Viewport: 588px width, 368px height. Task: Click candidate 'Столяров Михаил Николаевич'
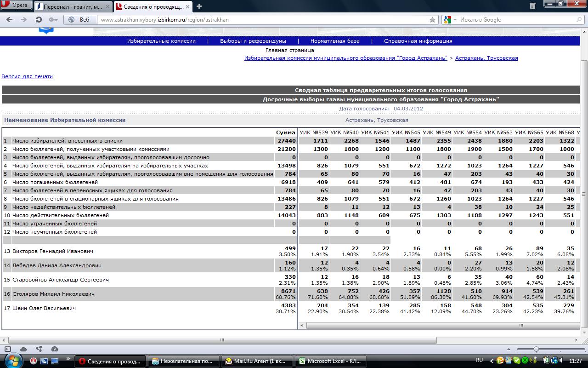[x=53, y=294]
